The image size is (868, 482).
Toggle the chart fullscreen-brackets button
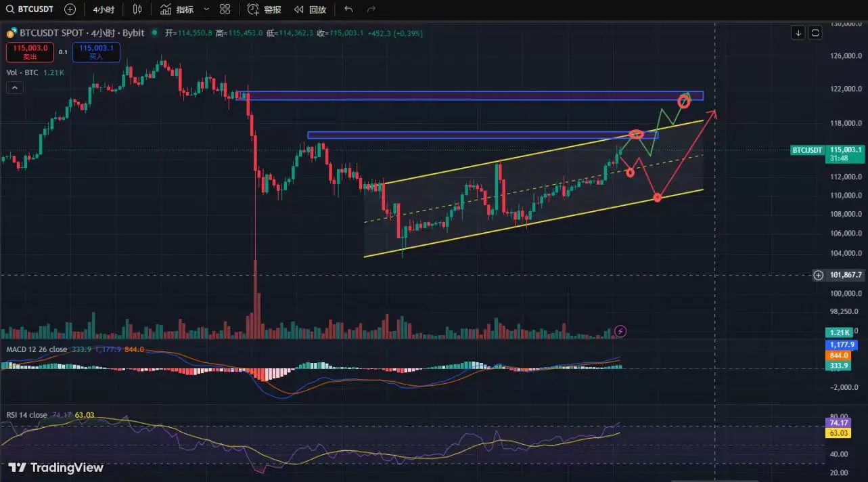click(815, 32)
